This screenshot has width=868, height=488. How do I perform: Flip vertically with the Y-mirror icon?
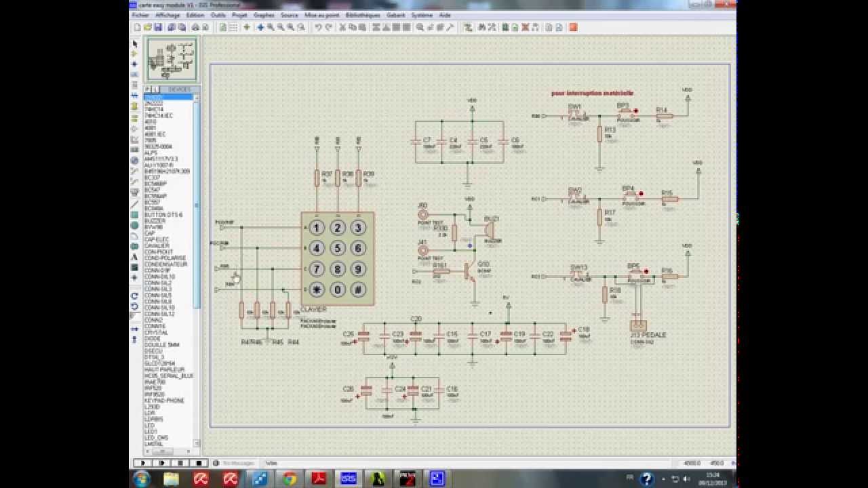pos(134,339)
